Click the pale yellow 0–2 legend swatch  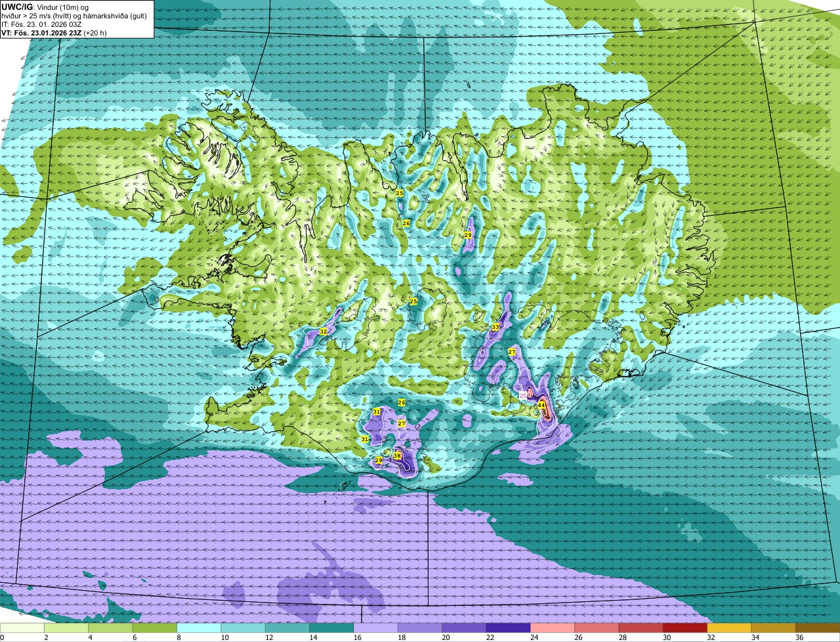22,628
